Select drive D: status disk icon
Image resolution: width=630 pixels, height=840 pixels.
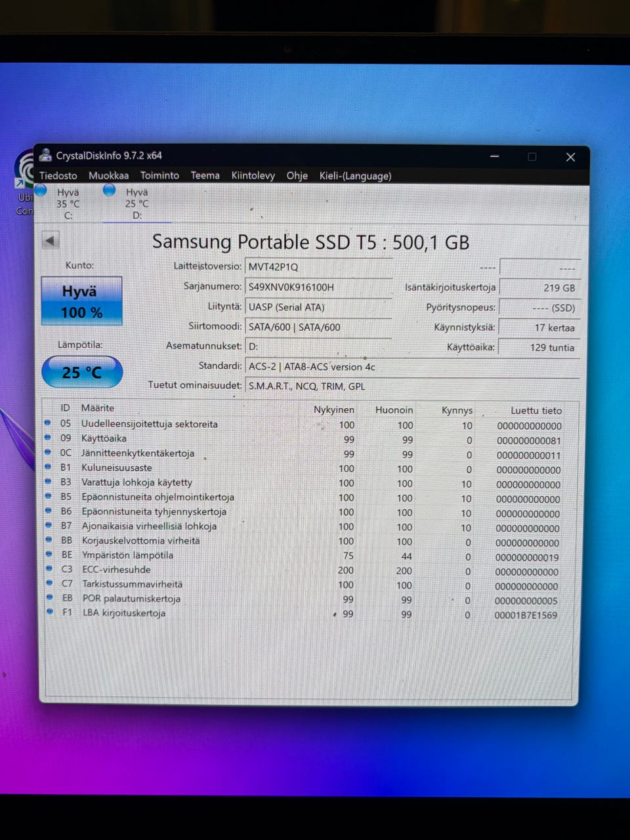(x=110, y=190)
